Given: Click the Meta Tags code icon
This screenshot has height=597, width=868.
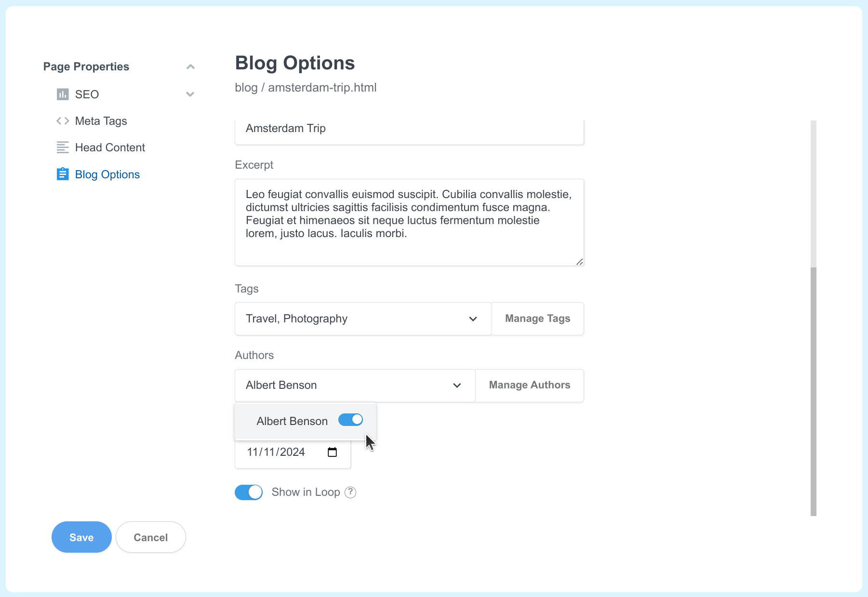Looking at the screenshot, I should [x=63, y=121].
